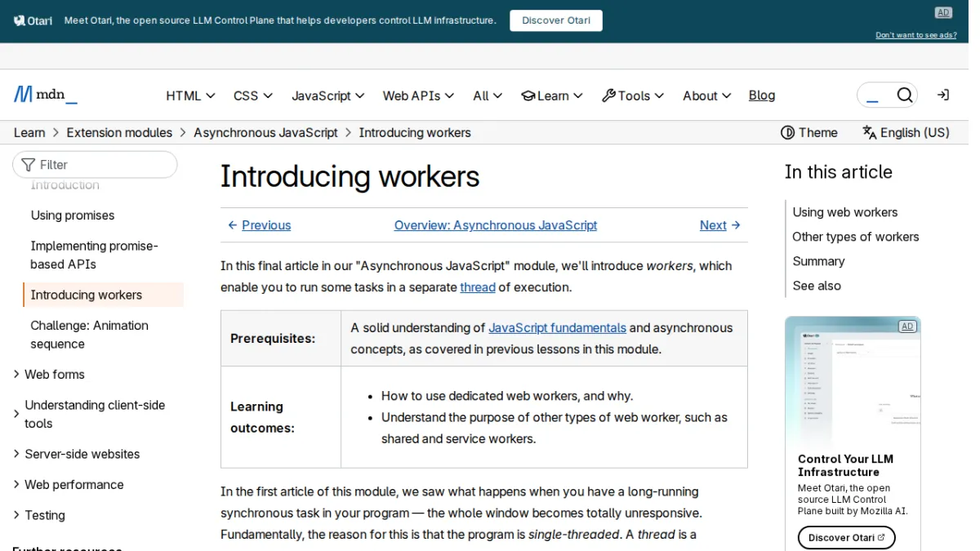Jump to the See also section
This screenshot has width=980, height=551.
[x=817, y=286]
